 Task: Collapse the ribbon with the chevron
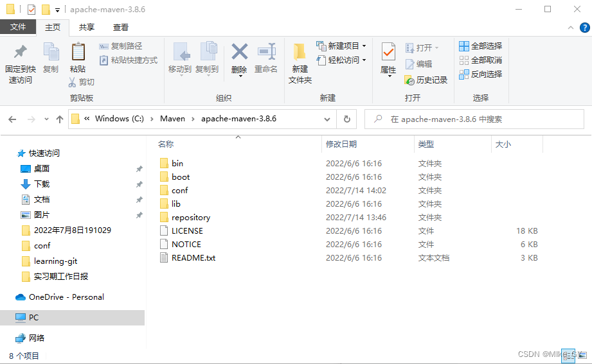[x=571, y=28]
